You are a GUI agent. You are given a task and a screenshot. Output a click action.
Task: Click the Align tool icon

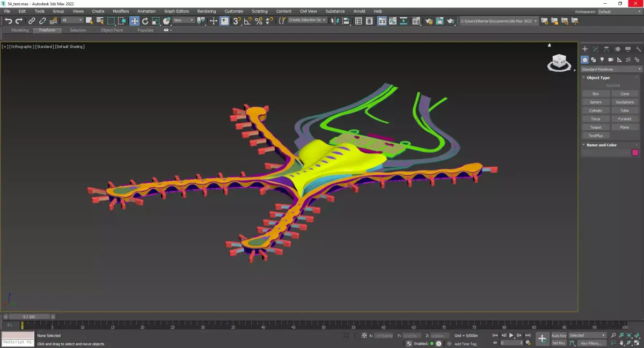346,21
